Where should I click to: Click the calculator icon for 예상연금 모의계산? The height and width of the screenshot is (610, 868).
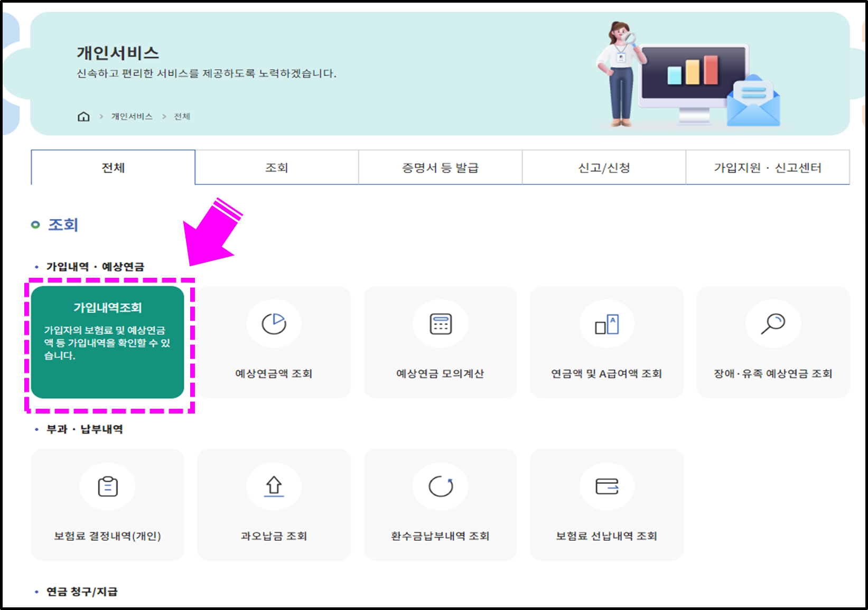440,324
